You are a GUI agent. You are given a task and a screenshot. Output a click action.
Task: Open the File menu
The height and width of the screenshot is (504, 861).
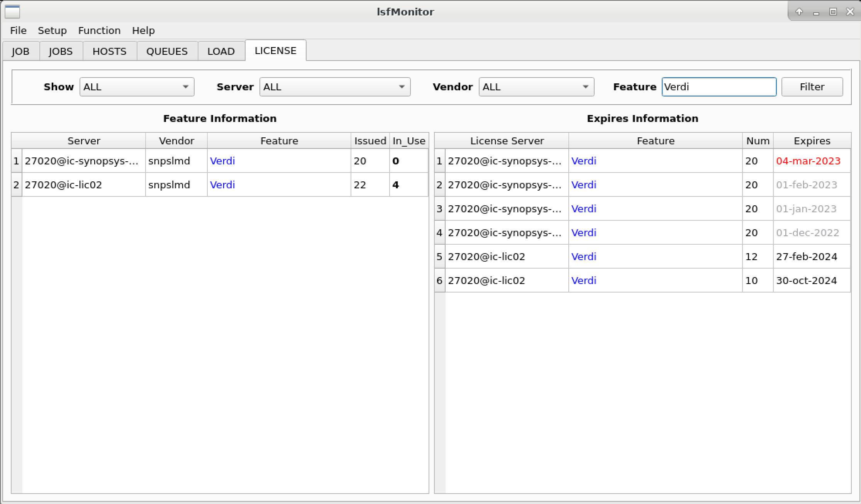click(18, 30)
